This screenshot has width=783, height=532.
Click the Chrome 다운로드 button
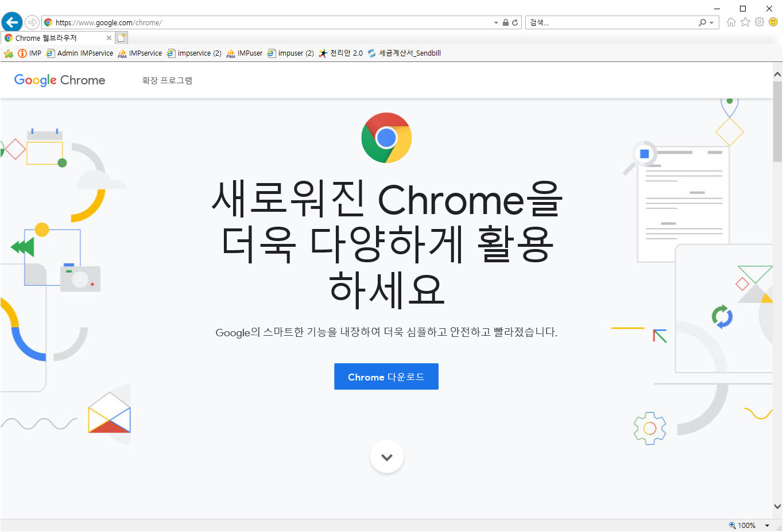click(x=386, y=376)
